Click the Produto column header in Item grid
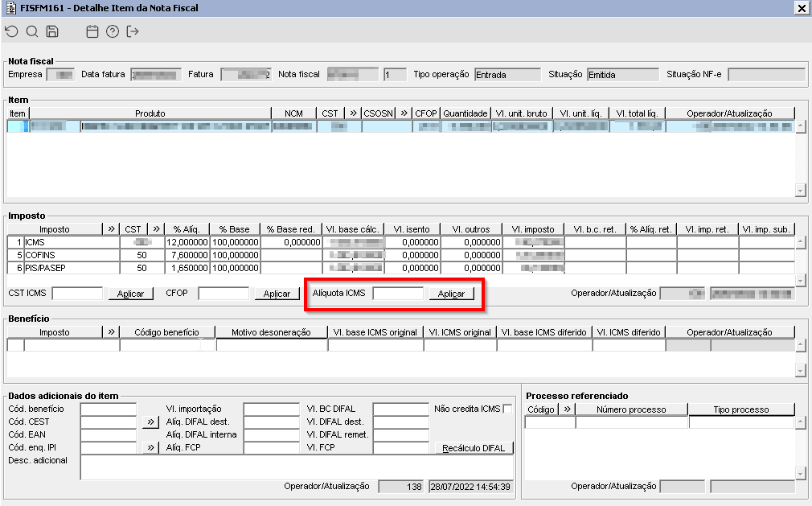Screen dimensions: 812x506 click(x=150, y=113)
